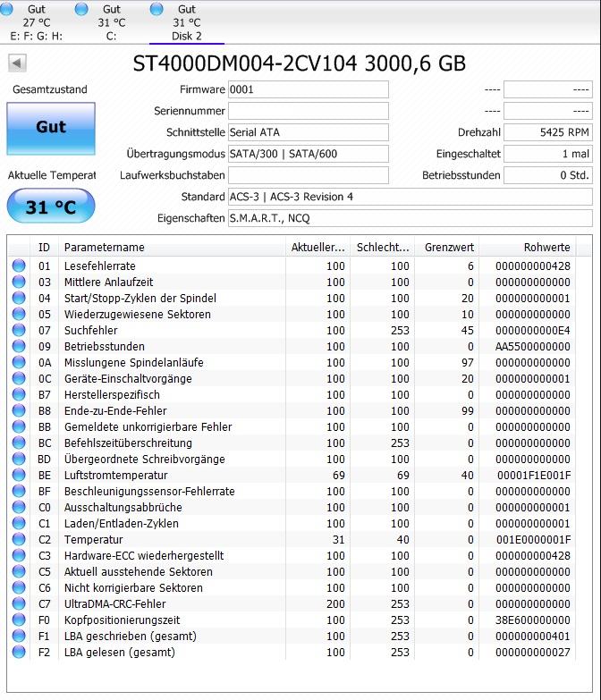Select the Disk 2 tab
601x700 pixels.
coord(187,21)
